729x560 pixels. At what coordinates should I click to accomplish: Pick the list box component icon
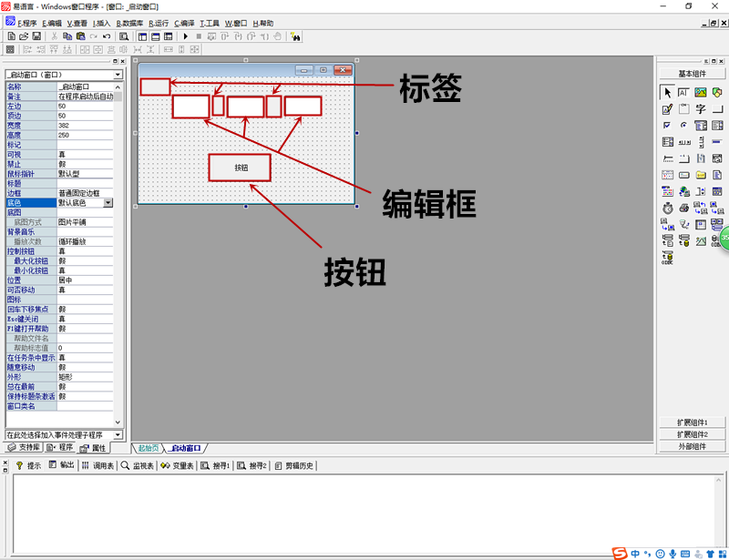pos(717,126)
